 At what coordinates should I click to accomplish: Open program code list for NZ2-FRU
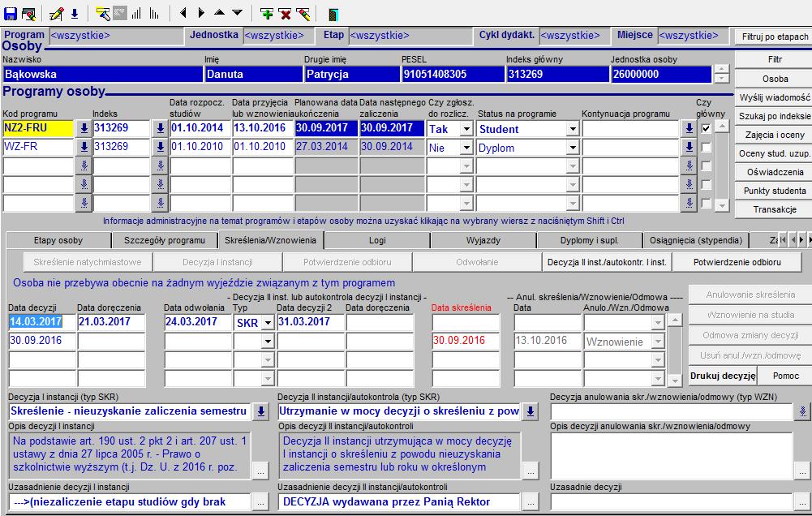point(84,128)
